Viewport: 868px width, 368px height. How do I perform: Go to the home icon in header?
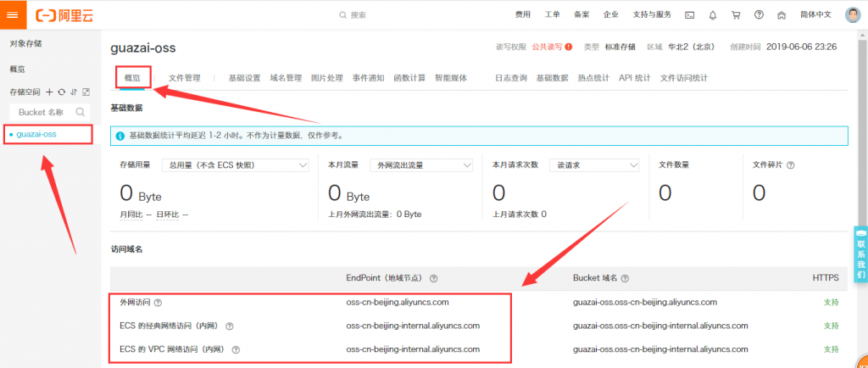pyautogui.click(x=782, y=15)
